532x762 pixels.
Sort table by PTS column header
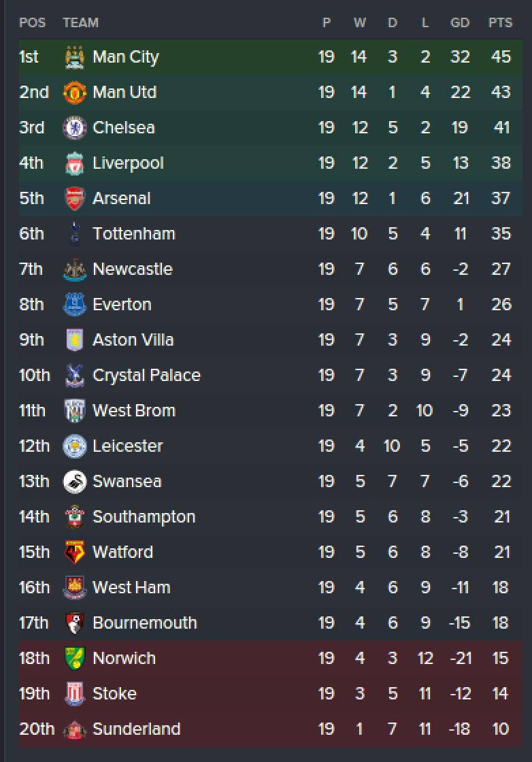pyautogui.click(x=501, y=23)
